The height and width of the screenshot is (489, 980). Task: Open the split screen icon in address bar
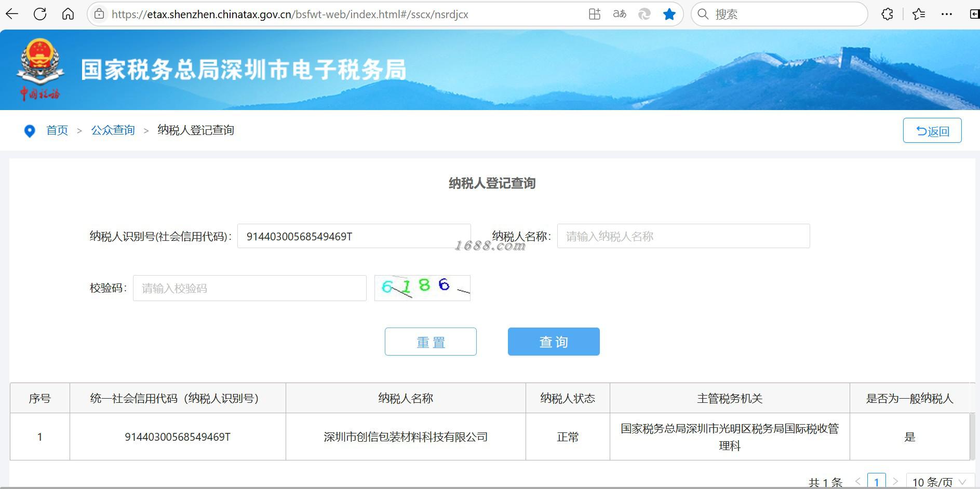coord(595,14)
